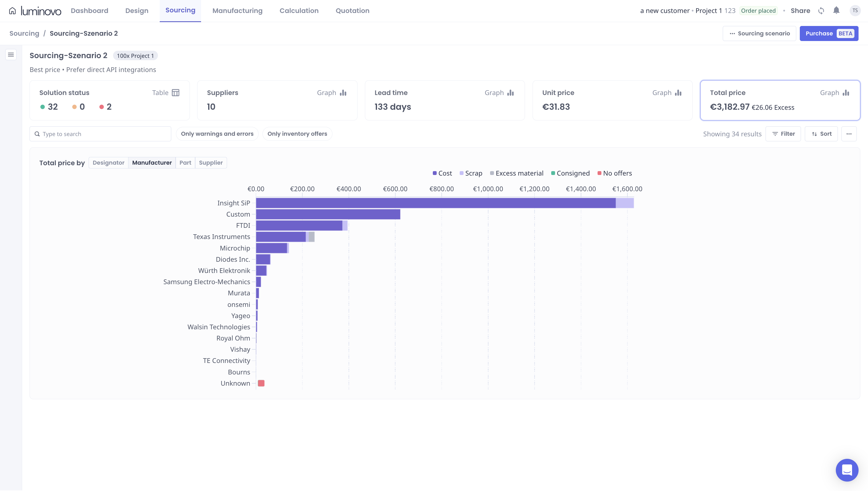This screenshot has height=491, width=868.
Task: Toggle Only warnings and errors filter
Action: [x=217, y=134]
